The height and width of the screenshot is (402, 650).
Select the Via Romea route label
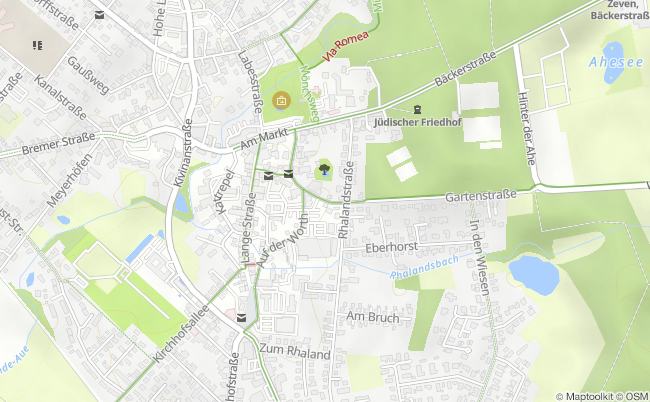pyautogui.click(x=345, y=46)
